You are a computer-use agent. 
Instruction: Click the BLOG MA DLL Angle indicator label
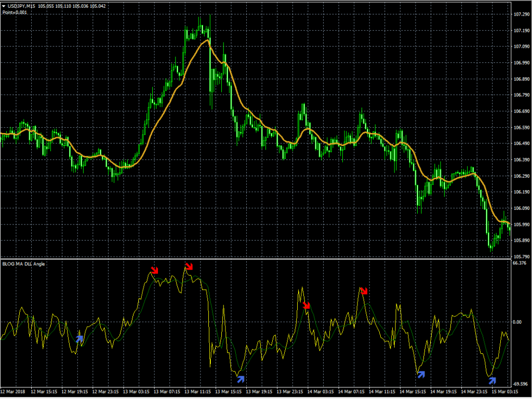[24, 264]
